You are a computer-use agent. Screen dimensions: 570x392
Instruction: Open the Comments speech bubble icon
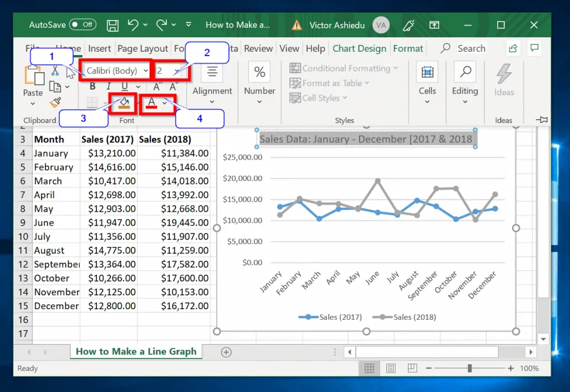point(534,48)
